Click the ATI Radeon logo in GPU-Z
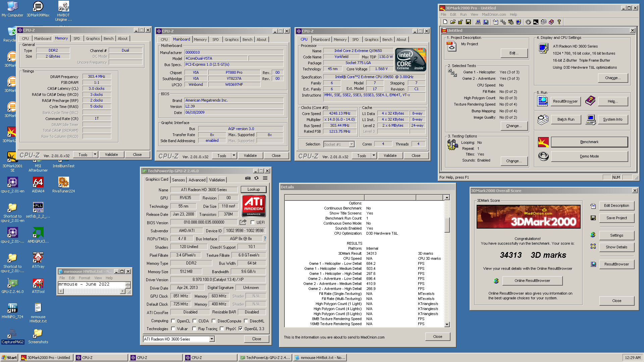Viewport: 644px width, 362px height. click(254, 206)
